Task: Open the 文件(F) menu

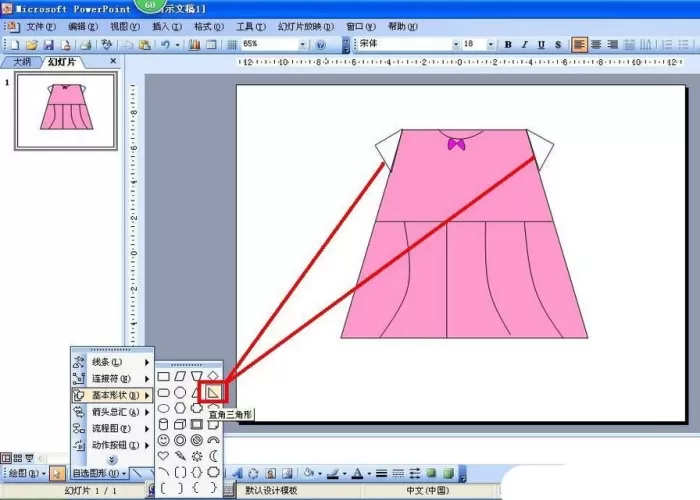Action: pos(41,26)
